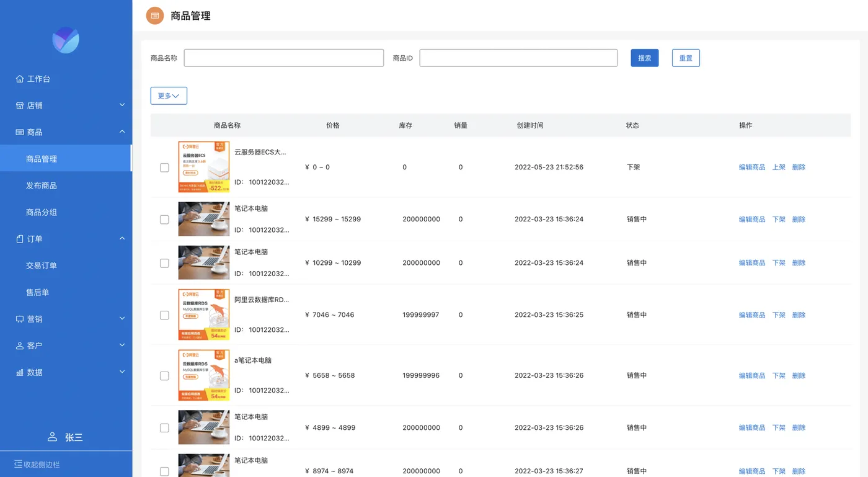
Task: Click the 状态 column header
Action: pos(632,125)
